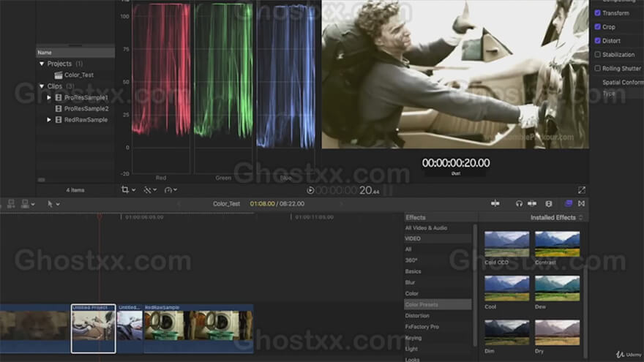Enable the Transform checkbox
The height and width of the screenshot is (362, 644).
click(x=598, y=13)
